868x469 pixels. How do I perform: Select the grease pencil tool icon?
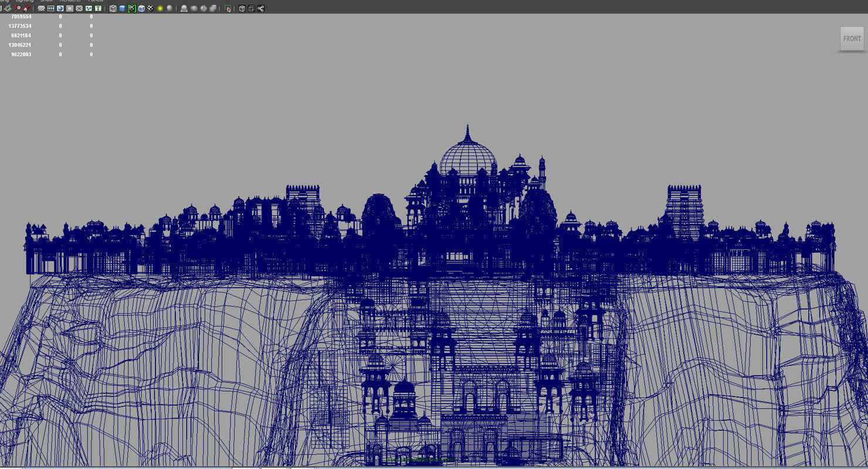pyautogui.click(x=26, y=8)
